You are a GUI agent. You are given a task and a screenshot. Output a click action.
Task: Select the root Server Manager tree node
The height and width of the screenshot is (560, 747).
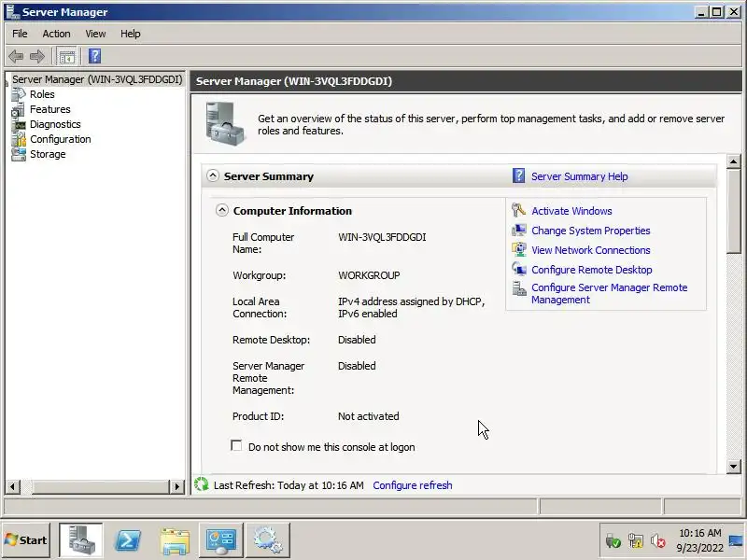coord(97,79)
